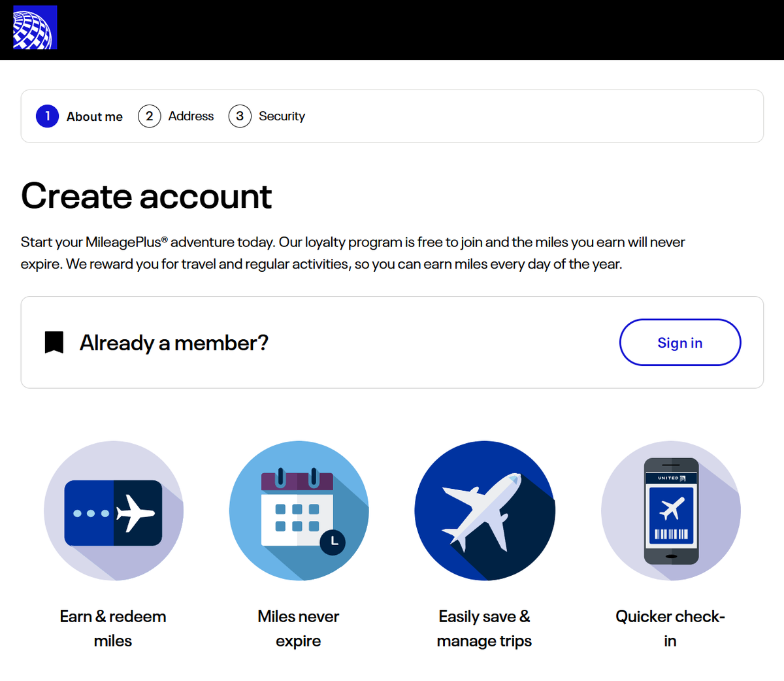The width and height of the screenshot is (784, 681).
Task: Click the United globe logo
Action: click(x=35, y=27)
